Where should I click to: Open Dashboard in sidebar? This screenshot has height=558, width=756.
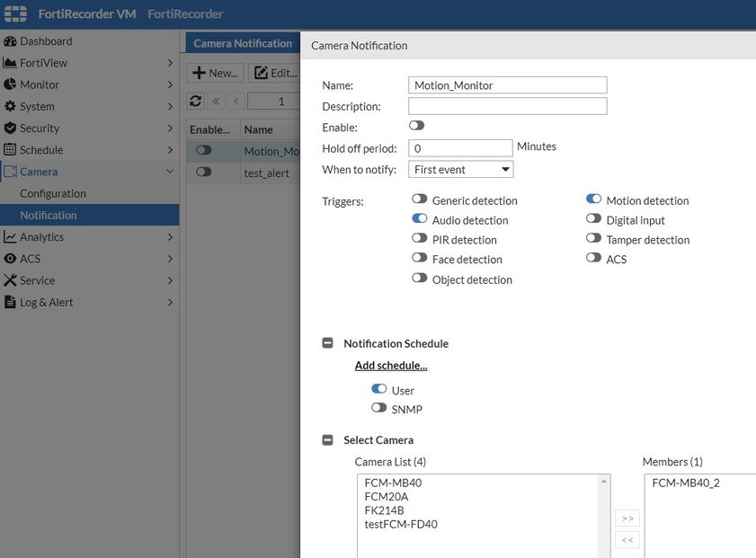[x=90, y=41]
